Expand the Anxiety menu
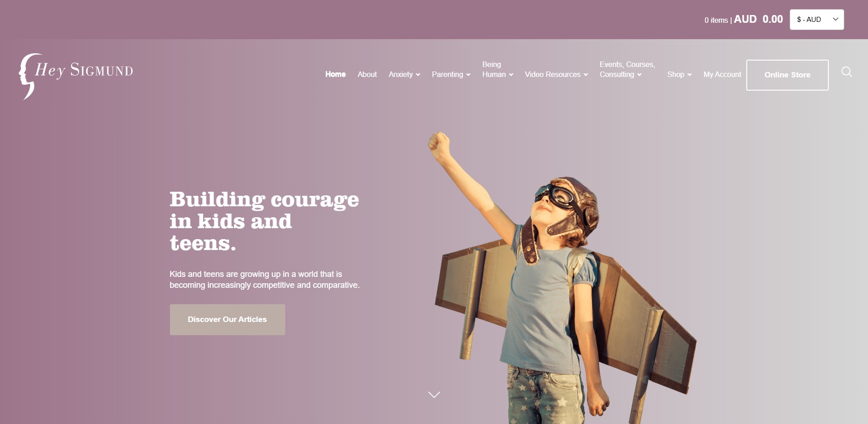 click(404, 74)
